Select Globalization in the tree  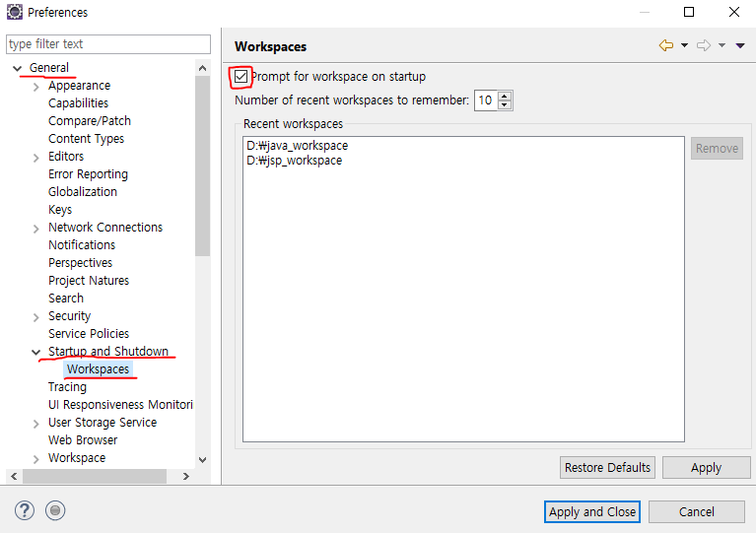(x=83, y=192)
